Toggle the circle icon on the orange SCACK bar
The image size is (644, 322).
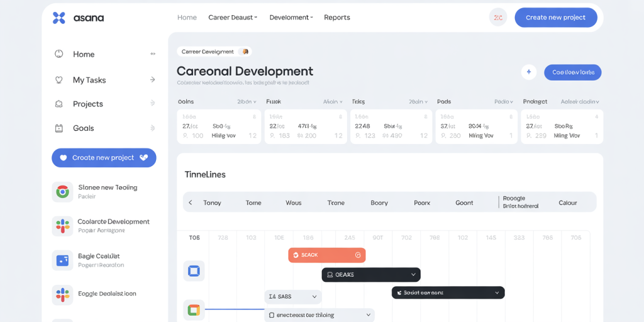click(x=358, y=255)
